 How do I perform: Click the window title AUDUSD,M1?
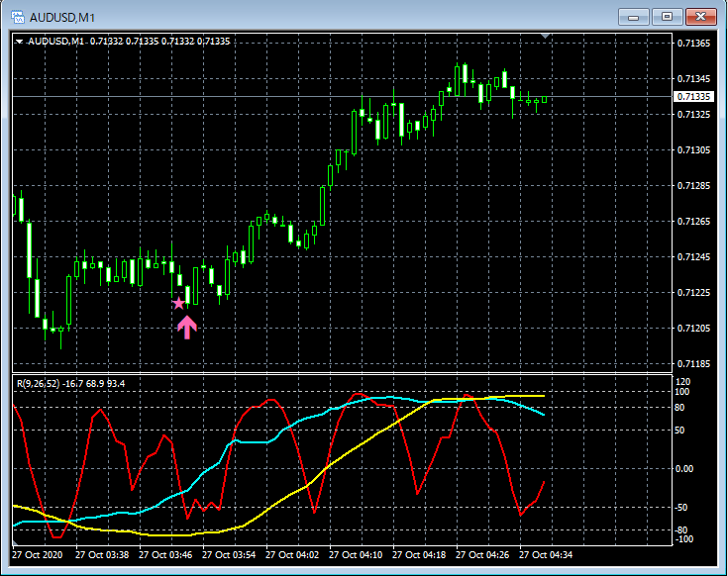62,18
